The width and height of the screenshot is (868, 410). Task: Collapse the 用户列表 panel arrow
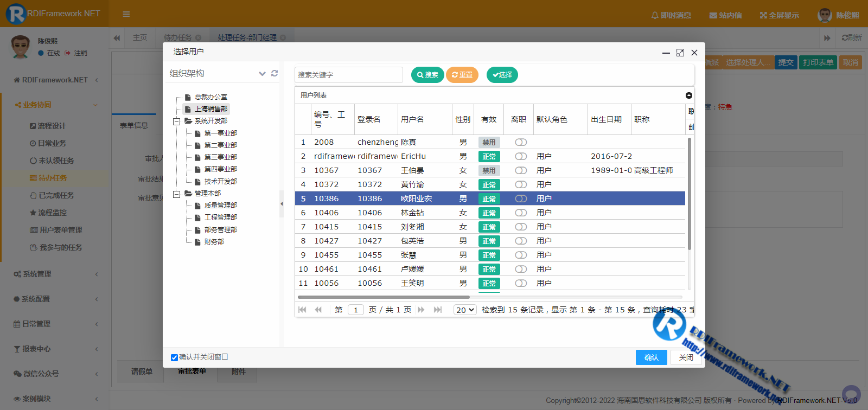point(689,95)
